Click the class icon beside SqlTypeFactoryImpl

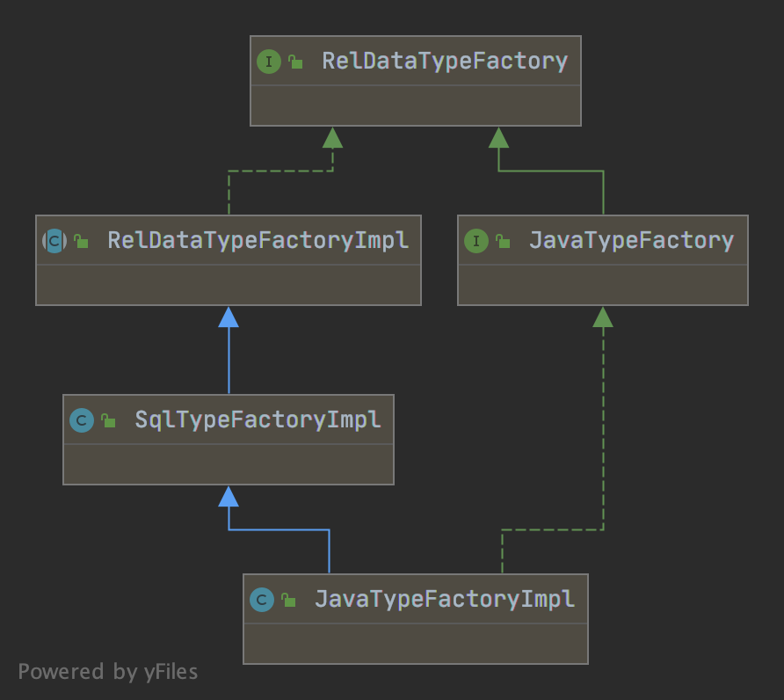point(82,420)
